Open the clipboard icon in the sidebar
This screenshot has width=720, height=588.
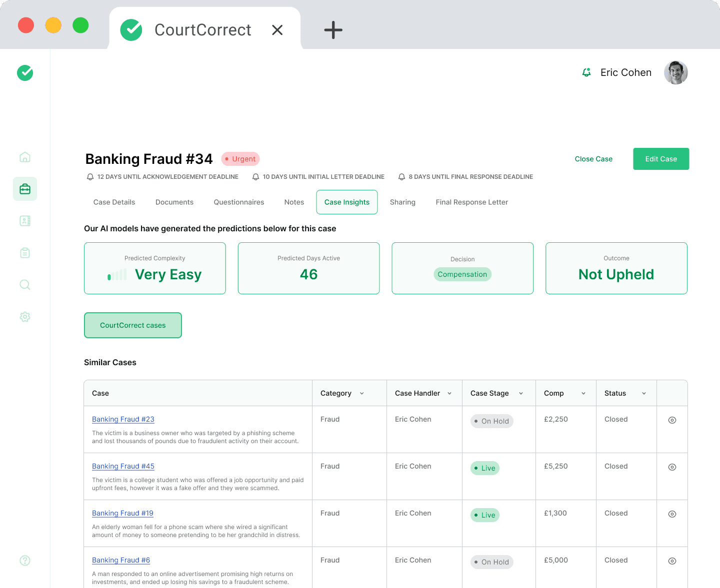[25, 253]
